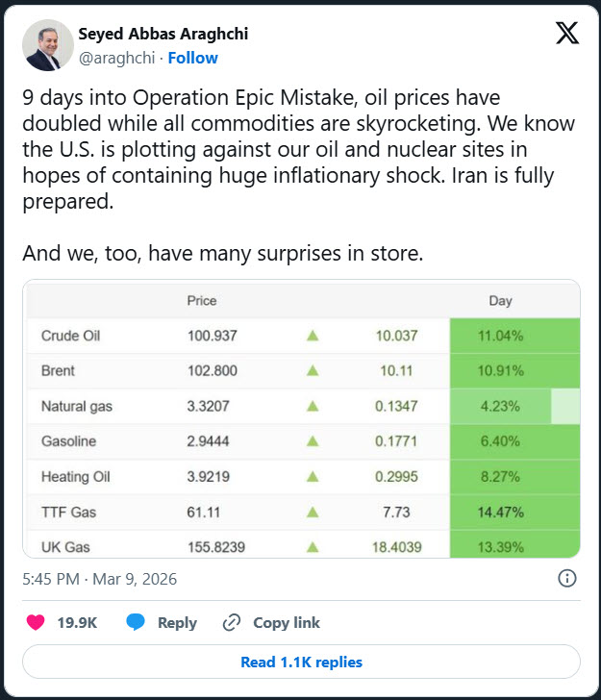Open Seyed Abbas Araghchi profile picture
Screen dimensions: 601x700
pos(47,45)
